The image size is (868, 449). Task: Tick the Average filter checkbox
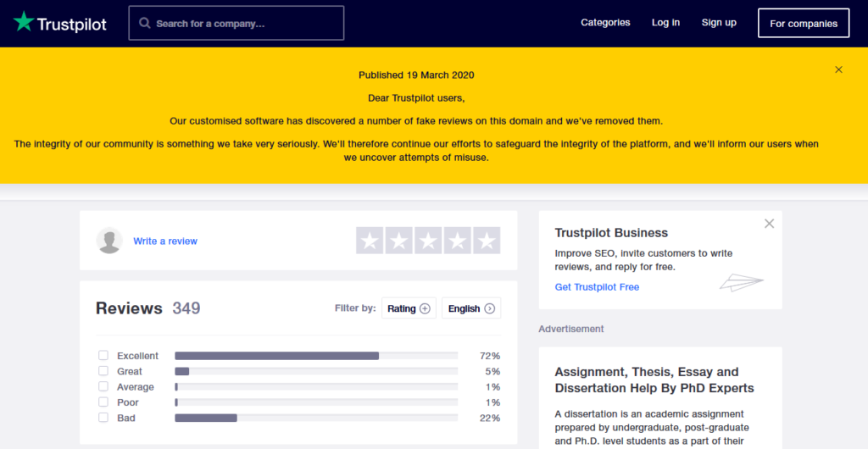(x=103, y=386)
